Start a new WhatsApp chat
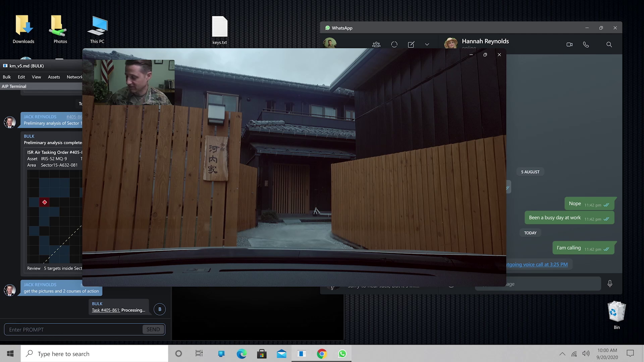 coord(411,45)
